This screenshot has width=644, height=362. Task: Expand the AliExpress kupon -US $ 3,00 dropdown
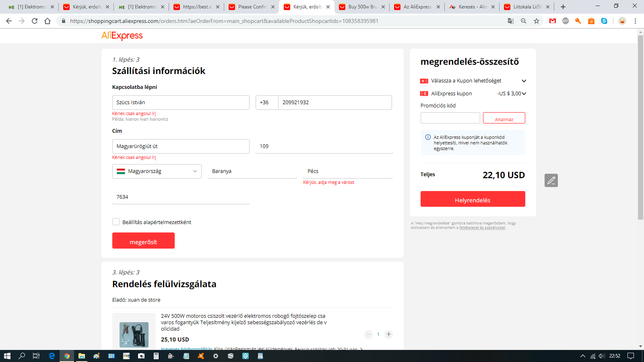[x=524, y=94]
